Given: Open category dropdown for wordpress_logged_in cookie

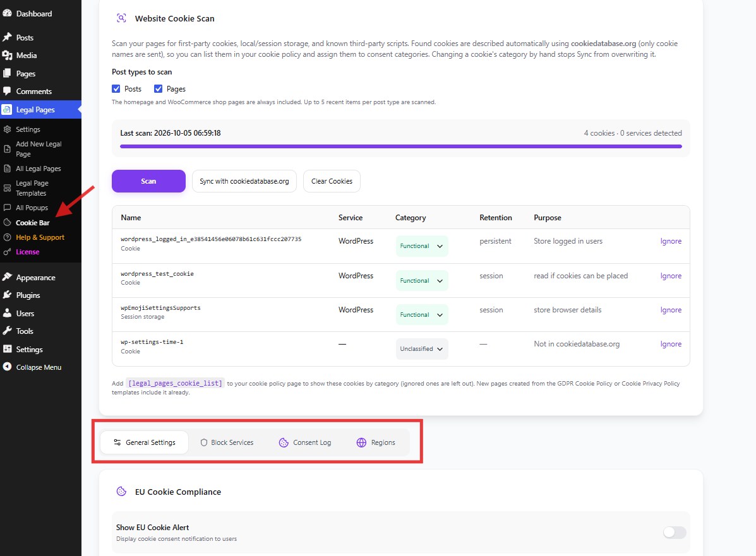Looking at the screenshot, I should point(422,245).
